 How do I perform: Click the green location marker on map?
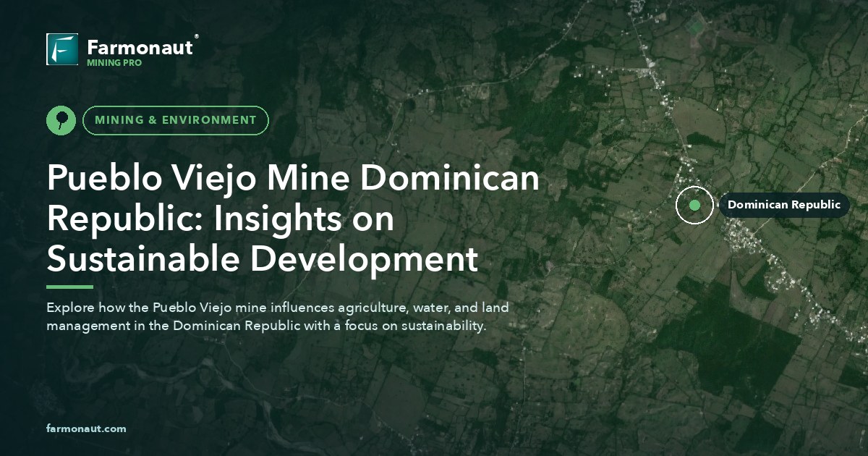tap(694, 205)
